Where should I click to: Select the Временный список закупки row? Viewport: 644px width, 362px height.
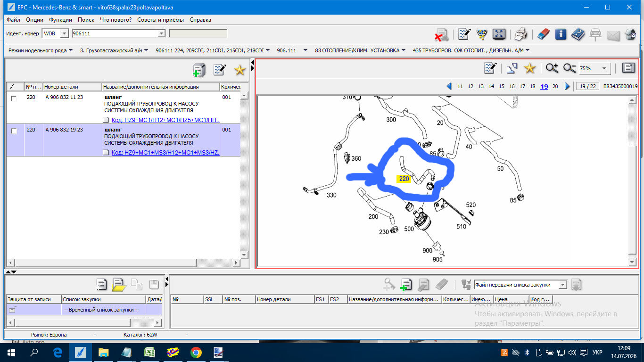point(83,310)
